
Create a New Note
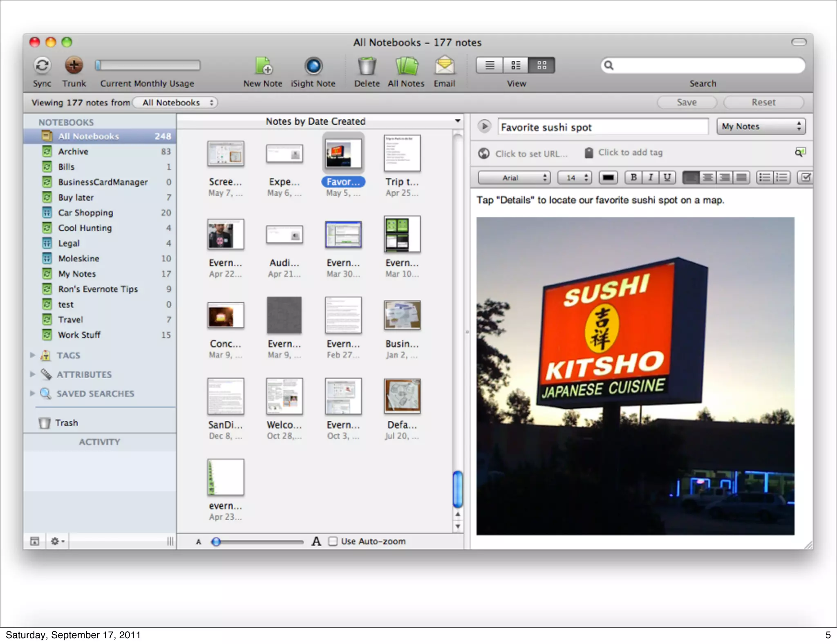tap(263, 65)
